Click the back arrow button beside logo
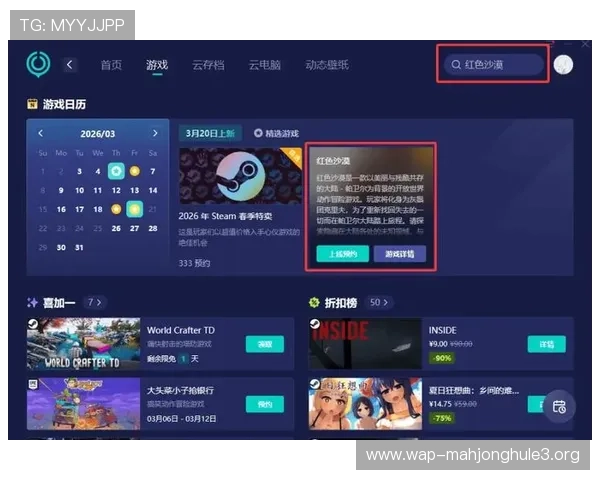The image size is (600, 480). pyautogui.click(x=70, y=64)
